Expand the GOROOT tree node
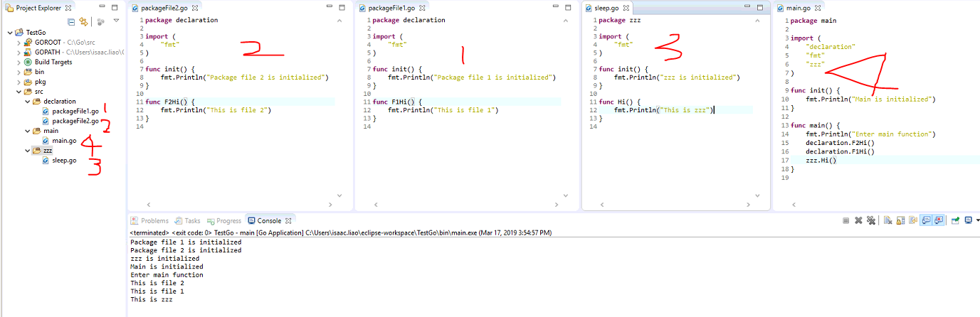 coord(19,43)
